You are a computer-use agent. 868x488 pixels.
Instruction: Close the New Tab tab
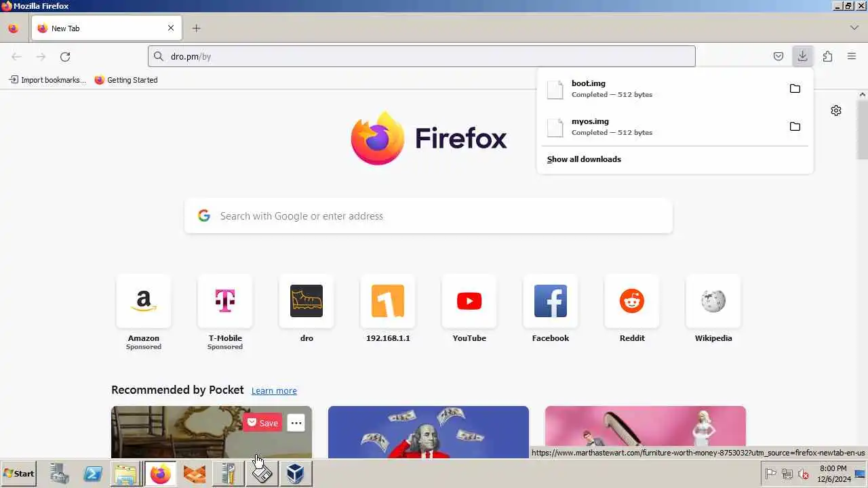171,28
